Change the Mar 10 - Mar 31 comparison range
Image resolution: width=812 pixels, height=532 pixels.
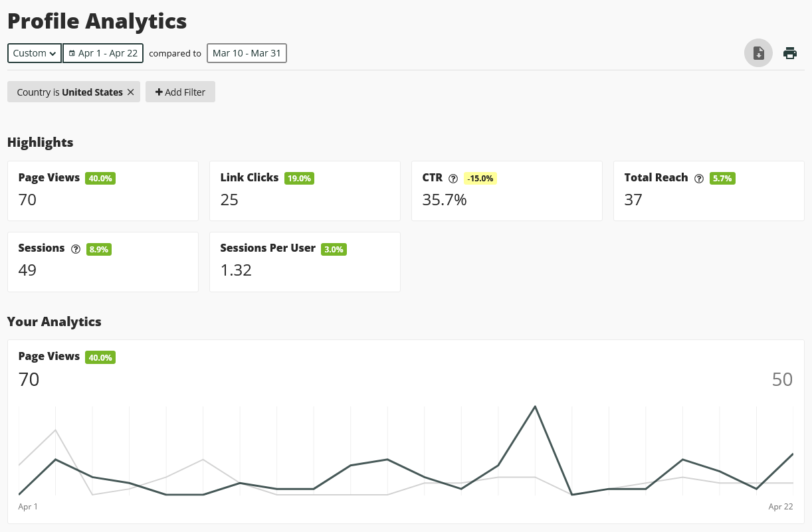(x=247, y=52)
